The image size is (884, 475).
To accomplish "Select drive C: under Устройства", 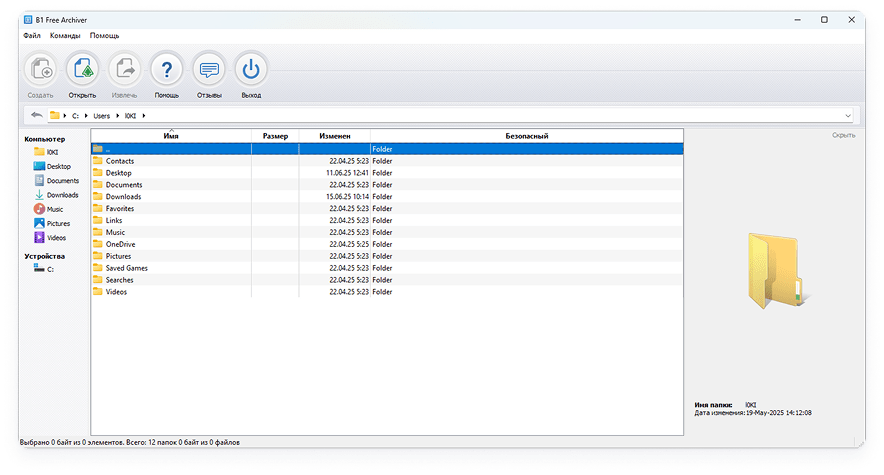I will pos(44,269).
